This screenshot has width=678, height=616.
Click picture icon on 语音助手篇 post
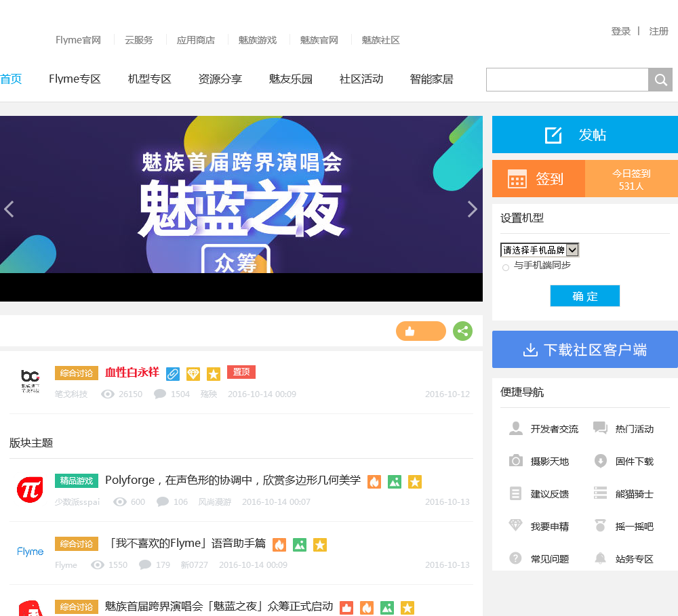(x=300, y=545)
